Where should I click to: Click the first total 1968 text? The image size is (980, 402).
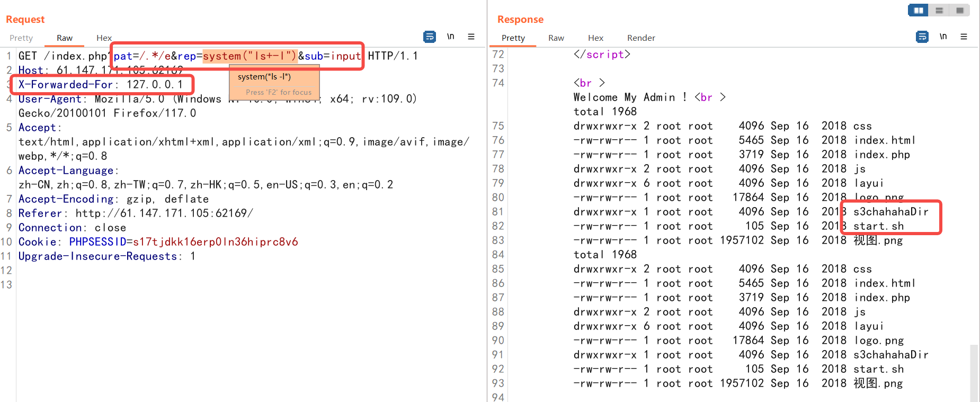[605, 112]
